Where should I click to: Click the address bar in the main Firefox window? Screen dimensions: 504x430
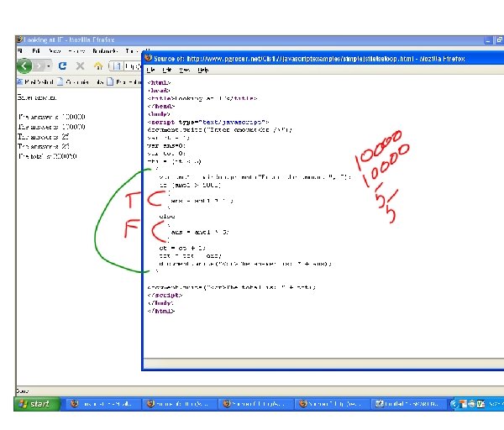click(125, 66)
